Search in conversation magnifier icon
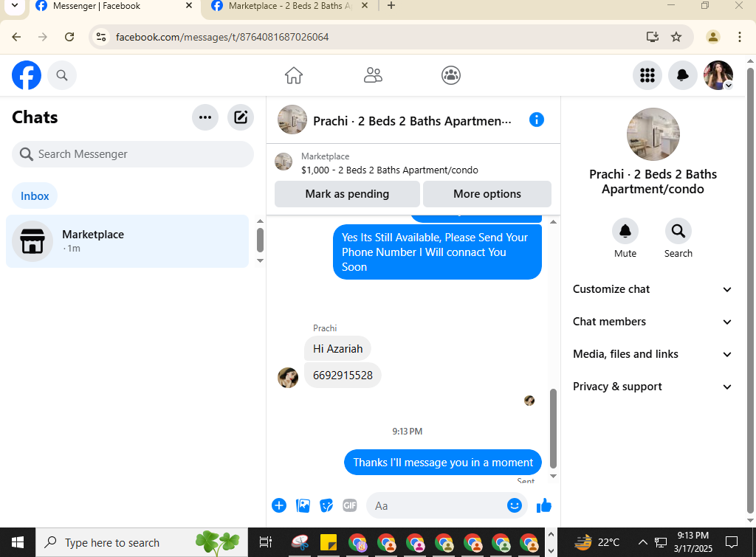Screen dimensions: 756x557 (678, 231)
